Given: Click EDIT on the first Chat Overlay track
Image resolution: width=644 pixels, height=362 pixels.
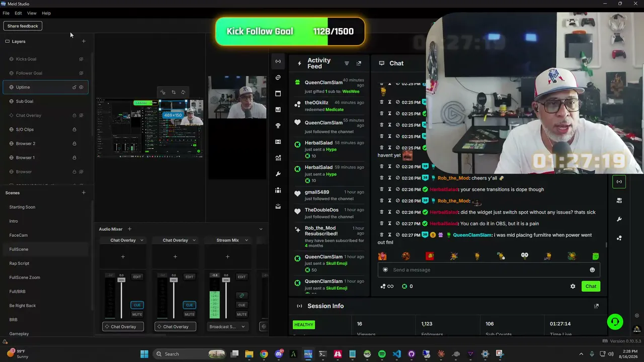Looking at the screenshot, I should point(137,277).
